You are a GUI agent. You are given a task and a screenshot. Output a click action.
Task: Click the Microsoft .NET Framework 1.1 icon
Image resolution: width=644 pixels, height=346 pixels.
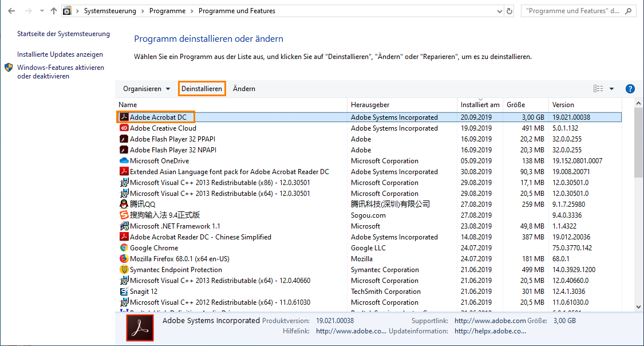(x=124, y=226)
